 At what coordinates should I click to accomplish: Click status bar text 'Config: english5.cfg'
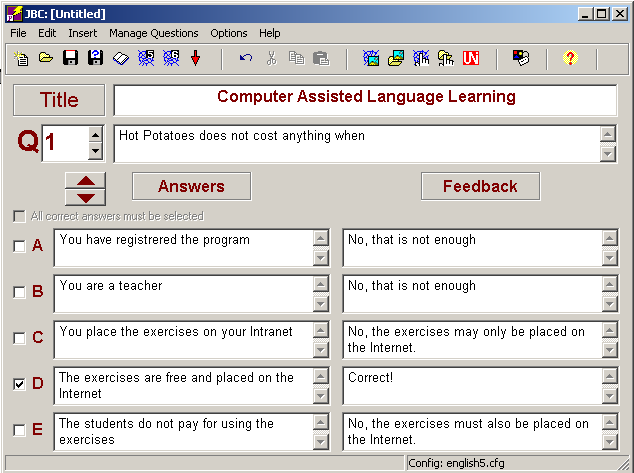tap(456, 463)
